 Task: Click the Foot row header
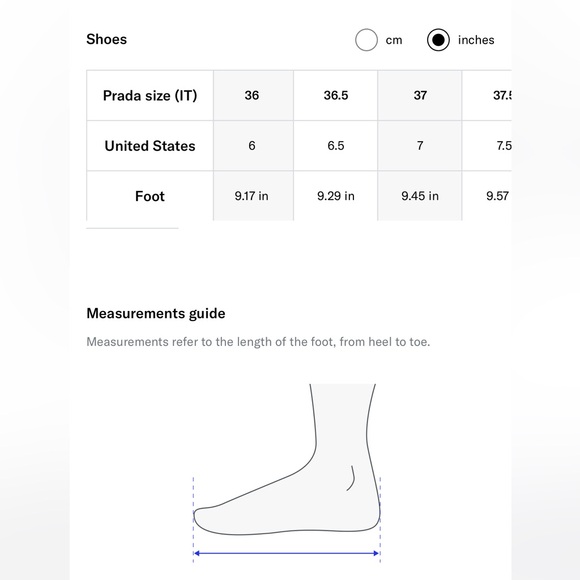[x=150, y=196]
